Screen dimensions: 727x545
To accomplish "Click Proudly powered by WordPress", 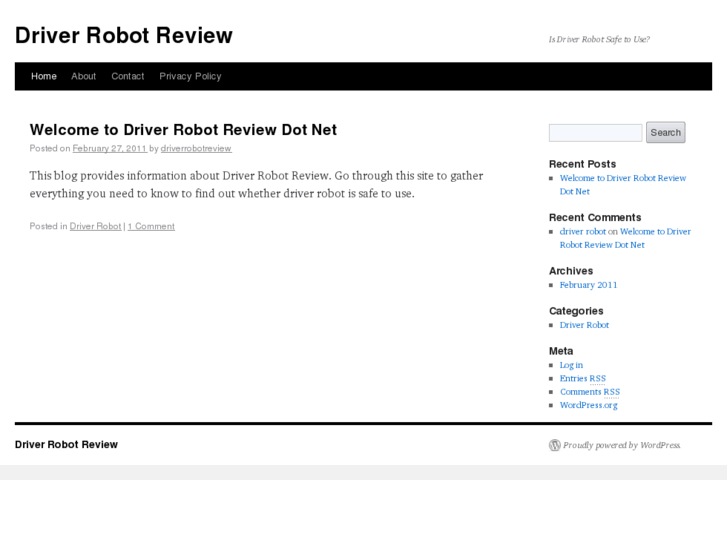I will click(621, 445).
